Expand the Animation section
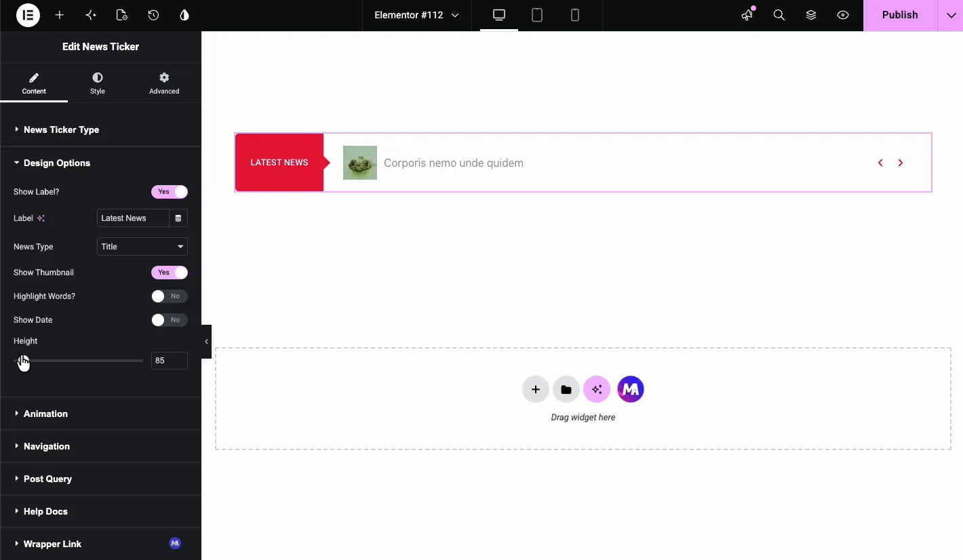This screenshot has width=963, height=560. tap(101, 414)
